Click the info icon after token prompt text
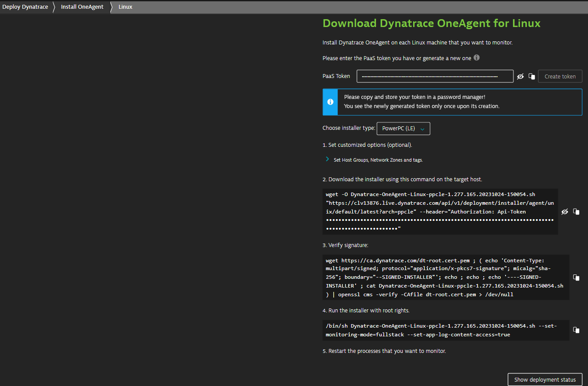The height and width of the screenshot is (386, 588). [476, 58]
